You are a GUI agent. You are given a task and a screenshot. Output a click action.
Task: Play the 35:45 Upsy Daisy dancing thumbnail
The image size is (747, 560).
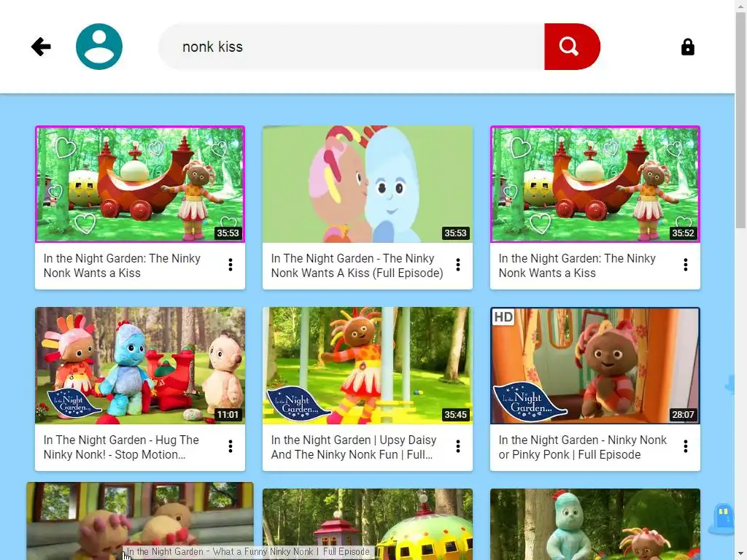tap(368, 366)
